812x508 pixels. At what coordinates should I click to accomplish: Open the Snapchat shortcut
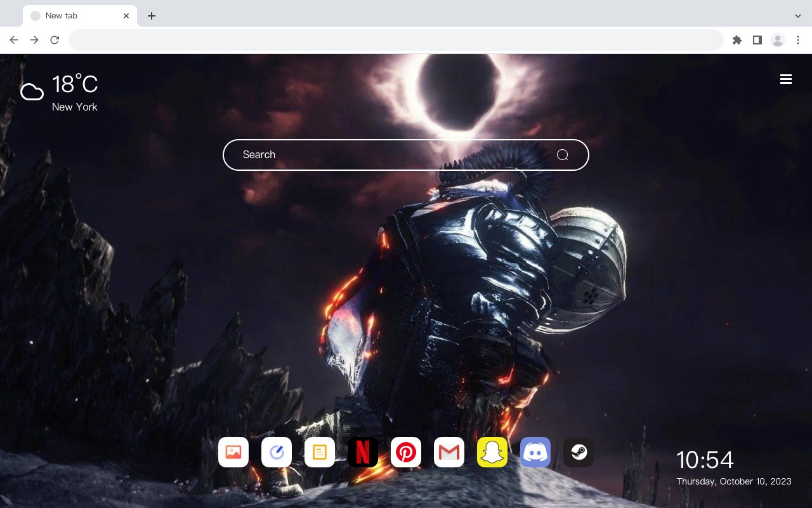tap(492, 452)
